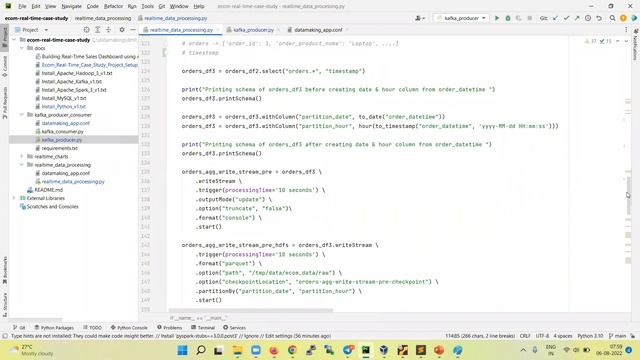Select requirements.txt in project tree

pos(60,148)
